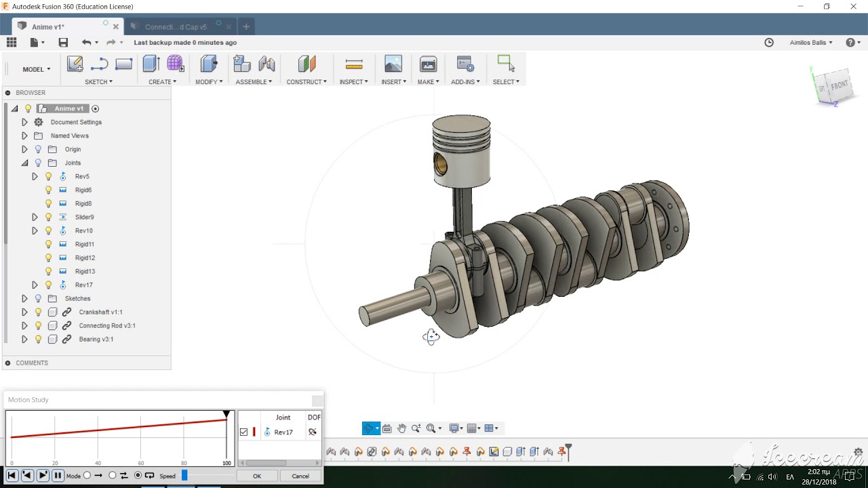Select the Measure tool icon
Viewport: 868px width, 488px height.
pyautogui.click(x=354, y=64)
